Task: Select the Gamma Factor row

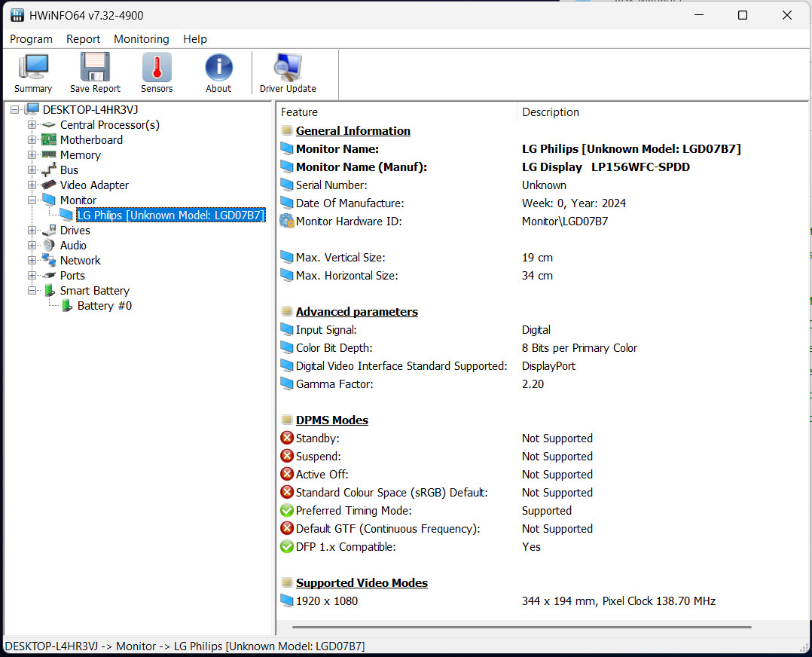Action: point(542,384)
